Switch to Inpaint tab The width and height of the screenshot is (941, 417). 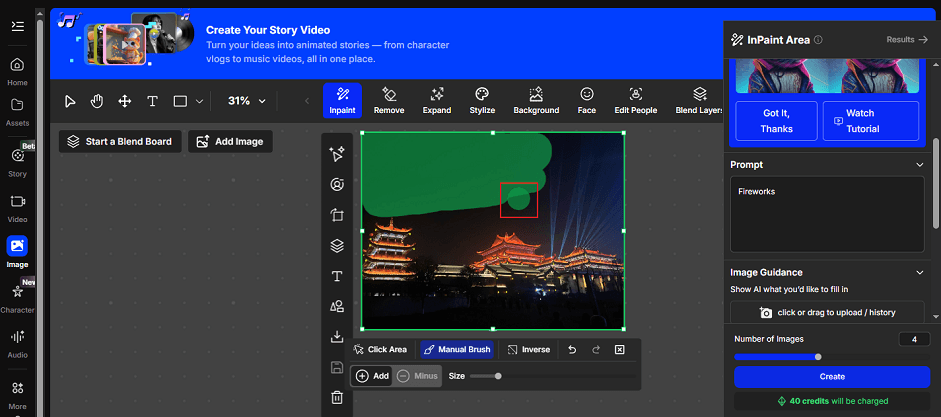tap(342, 100)
